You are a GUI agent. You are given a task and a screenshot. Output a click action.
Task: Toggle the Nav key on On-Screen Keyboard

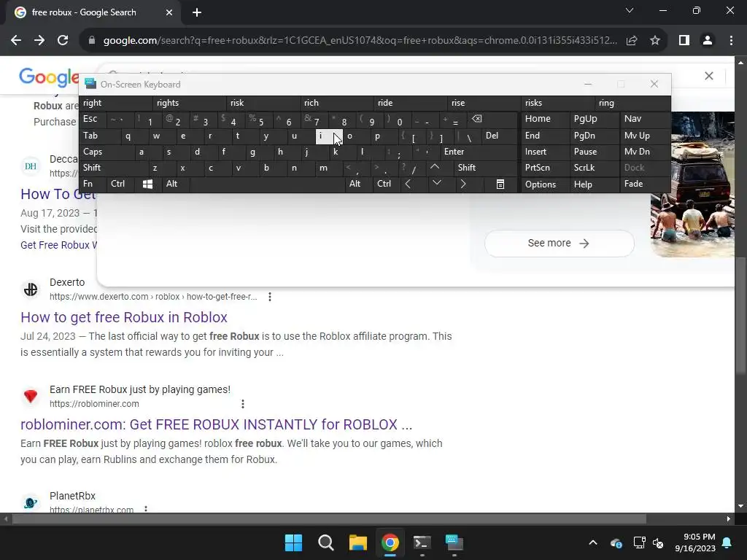coord(644,119)
